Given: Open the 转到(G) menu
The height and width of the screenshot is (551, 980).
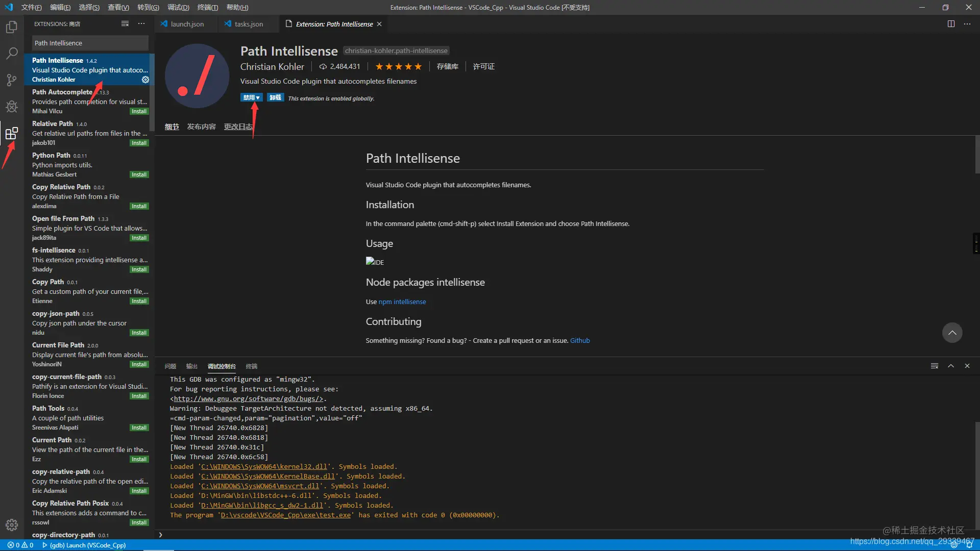Looking at the screenshot, I should click(x=148, y=7).
